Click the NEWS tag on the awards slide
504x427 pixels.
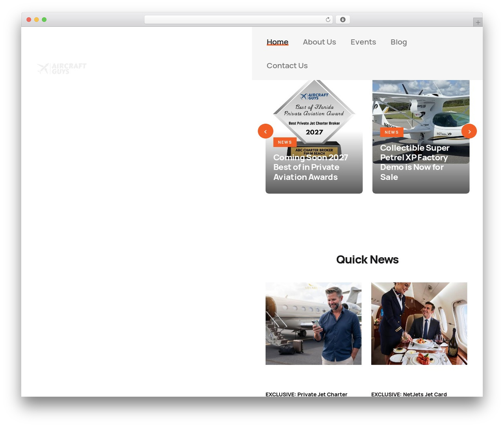tap(285, 142)
